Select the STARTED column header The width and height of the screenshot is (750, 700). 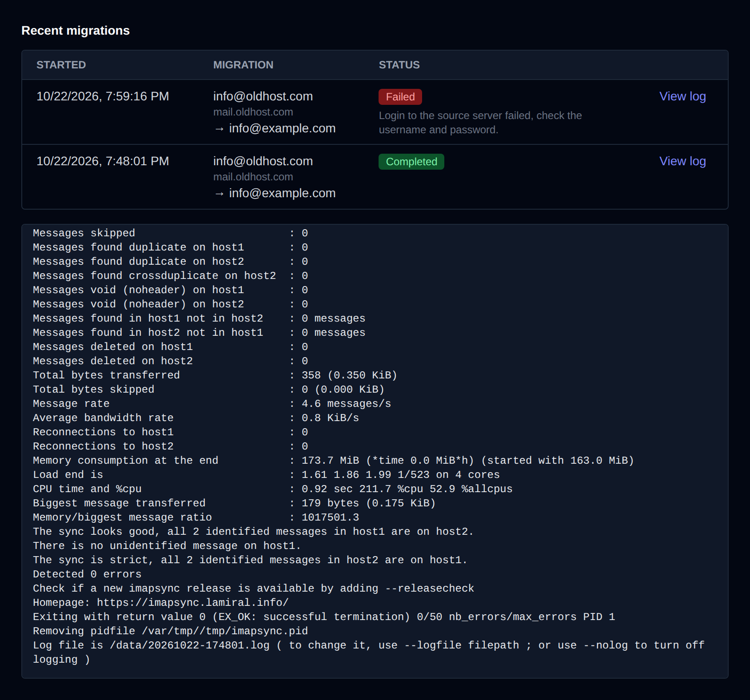tap(61, 65)
